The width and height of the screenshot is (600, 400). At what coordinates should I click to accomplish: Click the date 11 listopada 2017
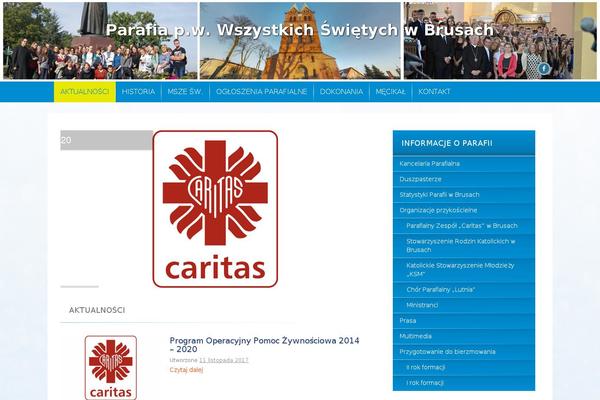click(224, 360)
